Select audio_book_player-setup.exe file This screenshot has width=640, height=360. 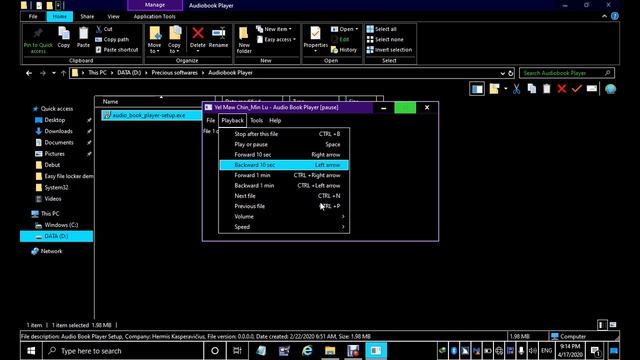click(149, 116)
